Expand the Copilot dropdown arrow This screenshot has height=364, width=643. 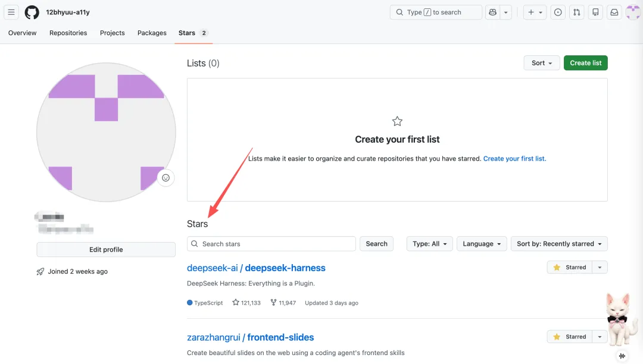click(x=505, y=12)
